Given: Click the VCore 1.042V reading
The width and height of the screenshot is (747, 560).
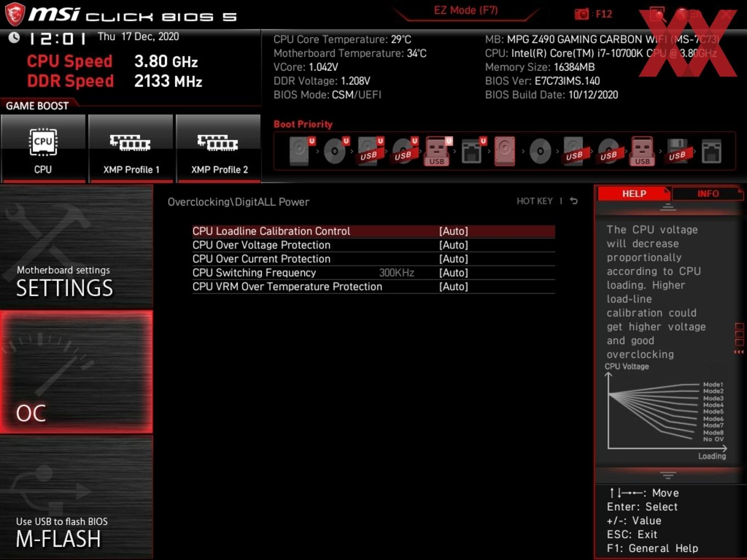Looking at the screenshot, I should tap(306, 67).
